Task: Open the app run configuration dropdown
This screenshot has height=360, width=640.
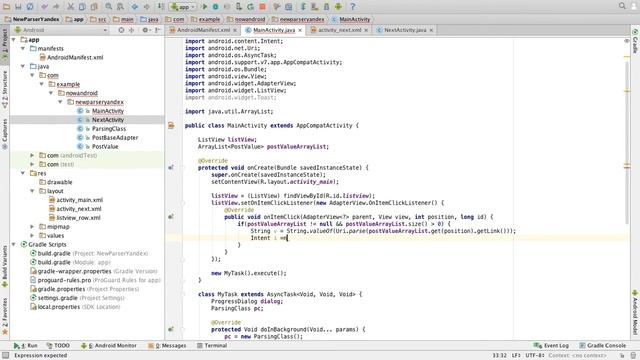Action: click(x=182, y=7)
